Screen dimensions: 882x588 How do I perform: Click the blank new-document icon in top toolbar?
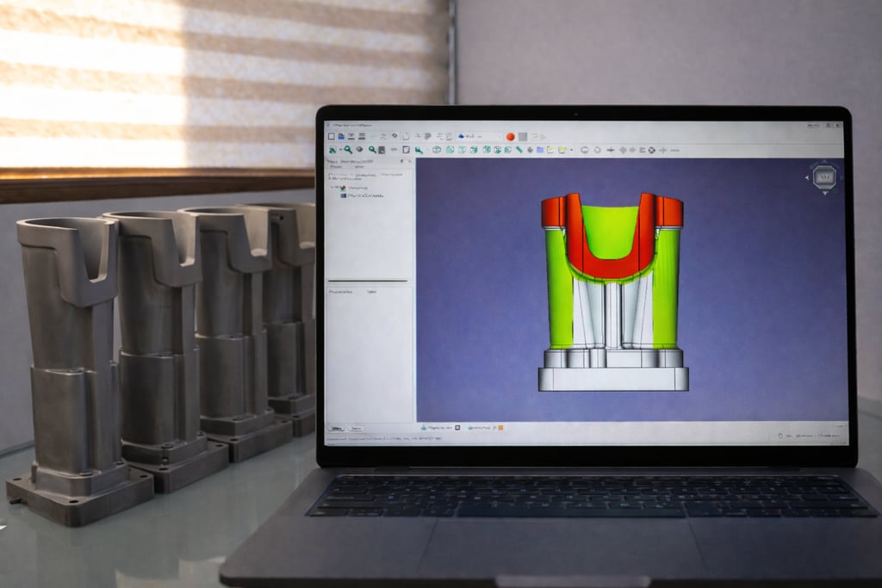point(331,137)
